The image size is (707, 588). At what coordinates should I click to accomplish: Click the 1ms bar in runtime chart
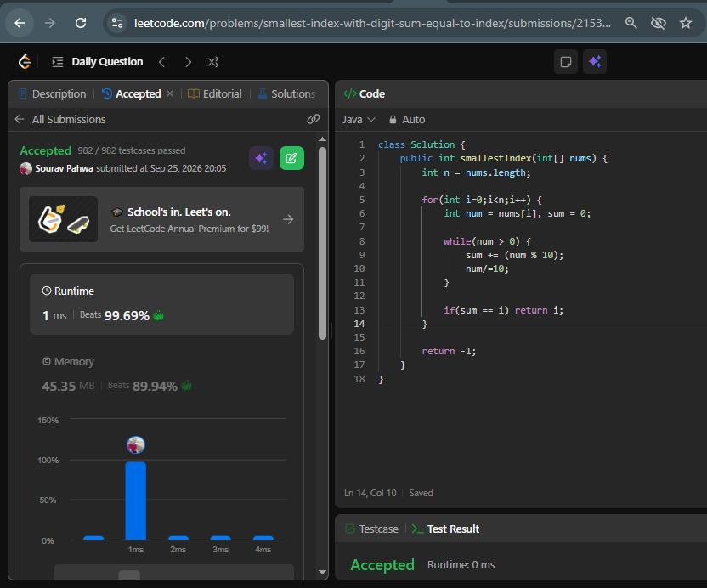click(x=136, y=500)
